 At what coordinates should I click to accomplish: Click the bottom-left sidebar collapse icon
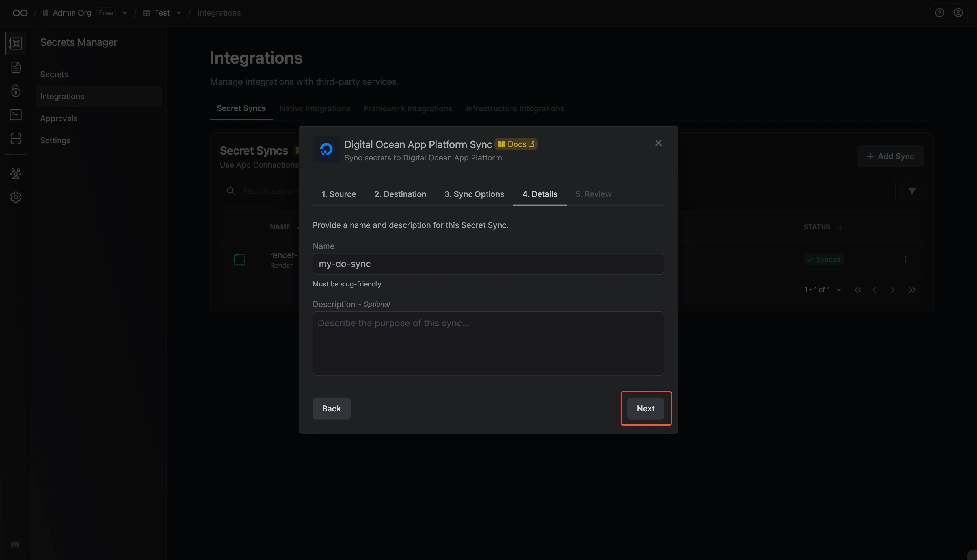[15, 545]
